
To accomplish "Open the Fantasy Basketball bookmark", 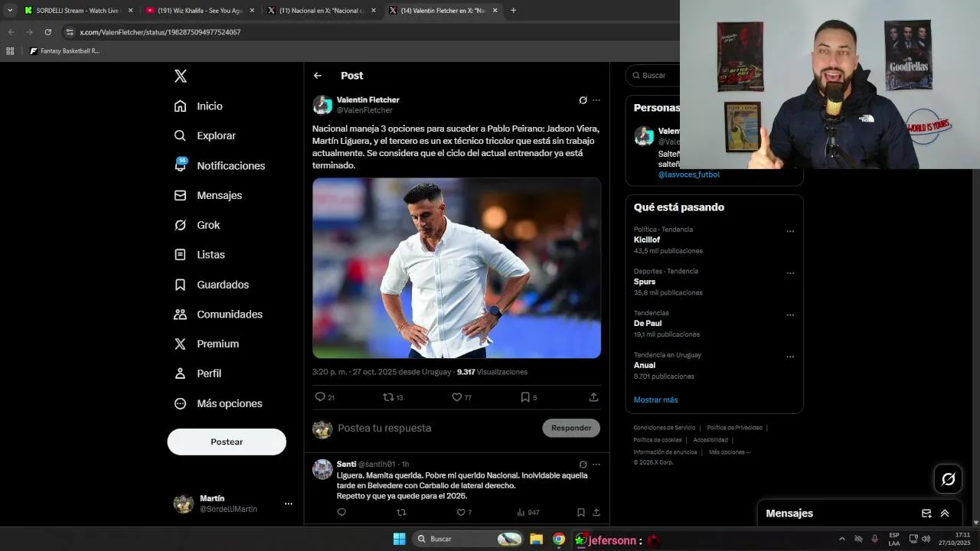I will point(64,51).
